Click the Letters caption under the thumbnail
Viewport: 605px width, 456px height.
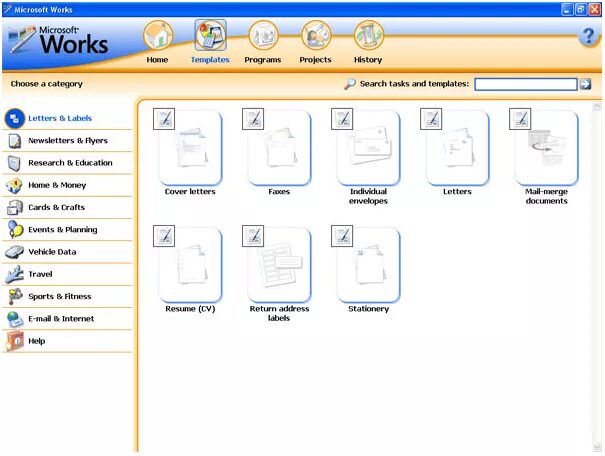[x=457, y=192]
